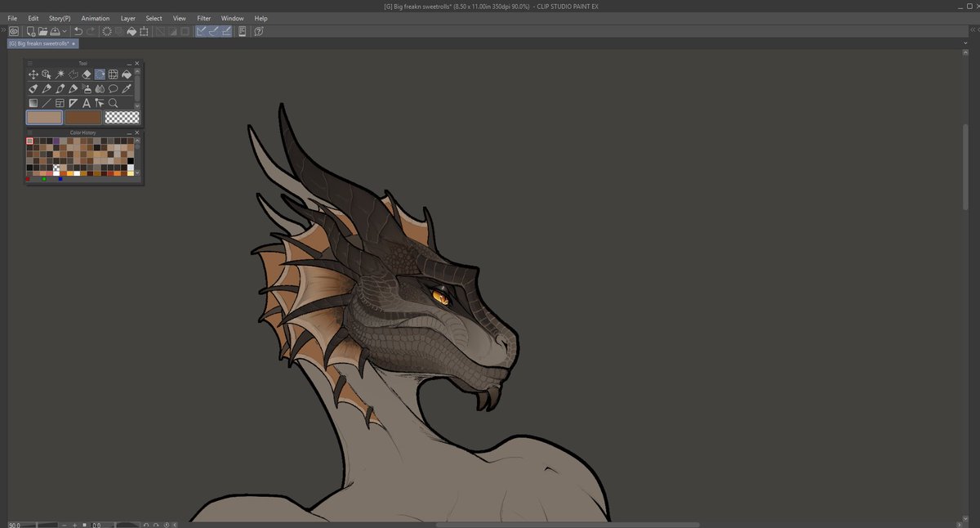Pick a color with the Eyedropper tool
The width and height of the screenshot is (980, 528).
point(127,88)
